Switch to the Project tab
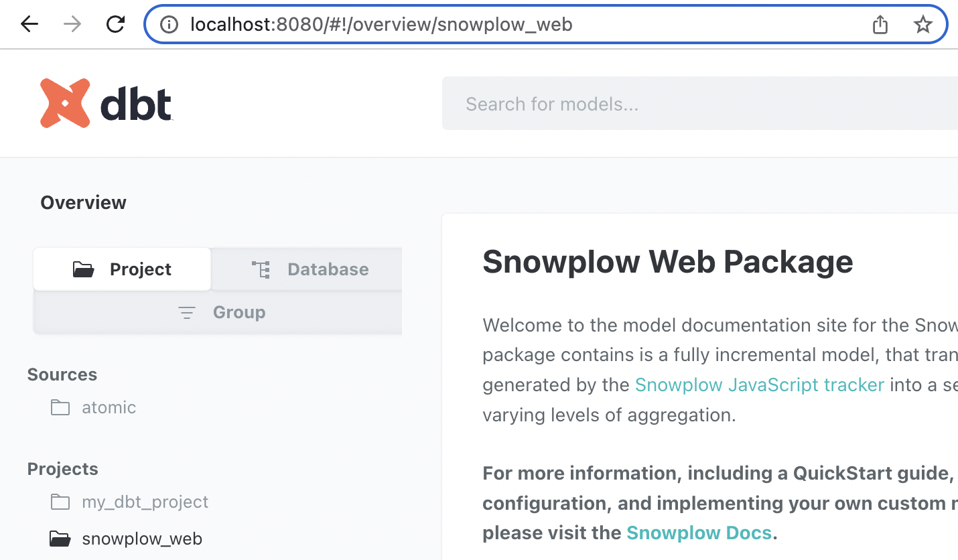Screen dimensions: 958x560 (x=122, y=269)
